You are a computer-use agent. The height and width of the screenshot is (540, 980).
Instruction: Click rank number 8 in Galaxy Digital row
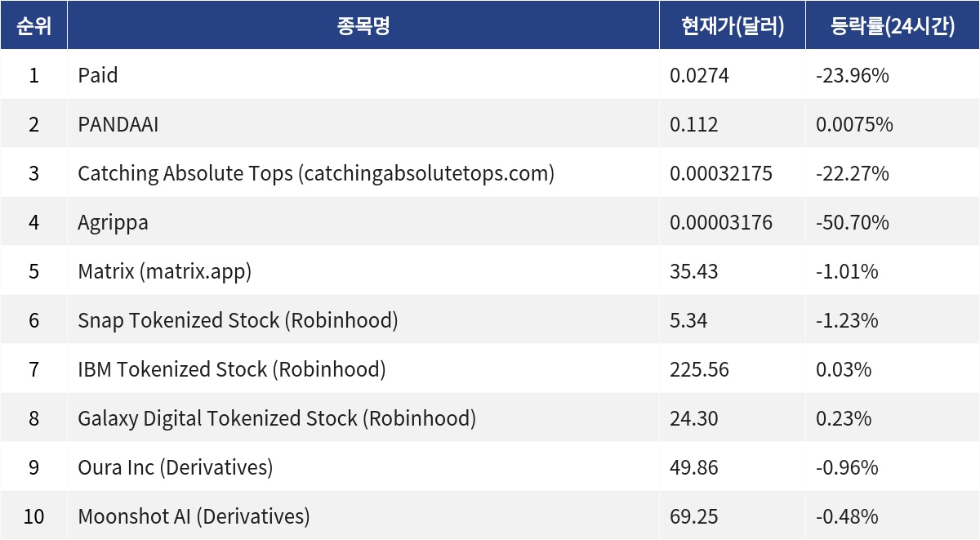pyautogui.click(x=33, y=419)
